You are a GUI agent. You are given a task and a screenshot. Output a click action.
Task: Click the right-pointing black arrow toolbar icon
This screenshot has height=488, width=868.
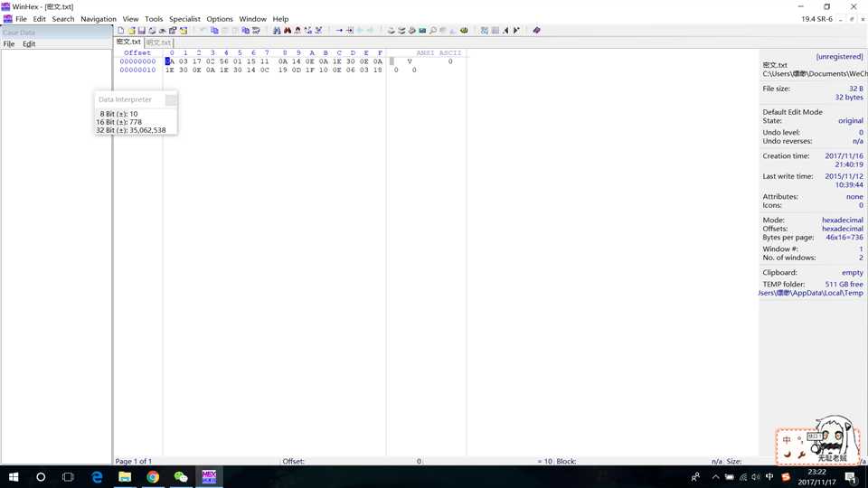(x=516, y=31)
